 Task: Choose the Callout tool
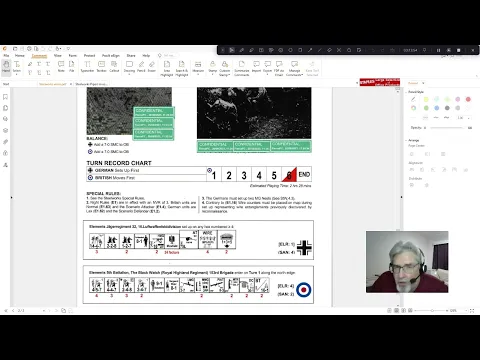click(x=114, y=66)
